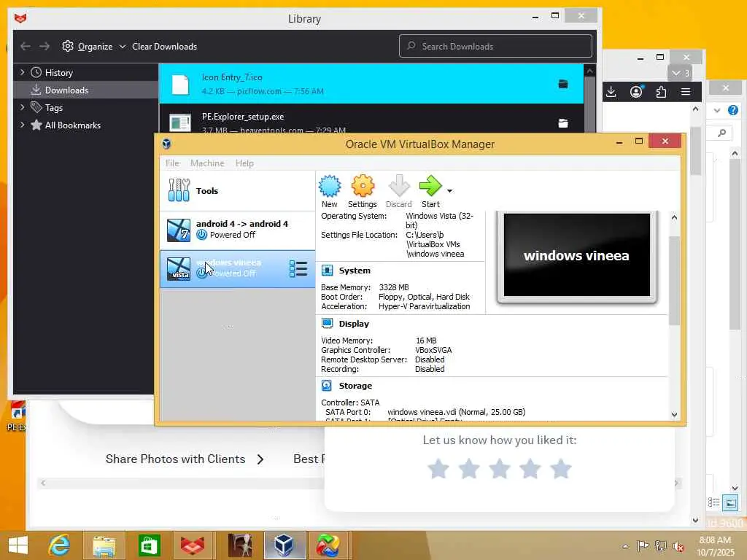Viewport: 747px width, 560px height.
Task: Switch to large thumbnails view icon
Action: pos(730,502)
